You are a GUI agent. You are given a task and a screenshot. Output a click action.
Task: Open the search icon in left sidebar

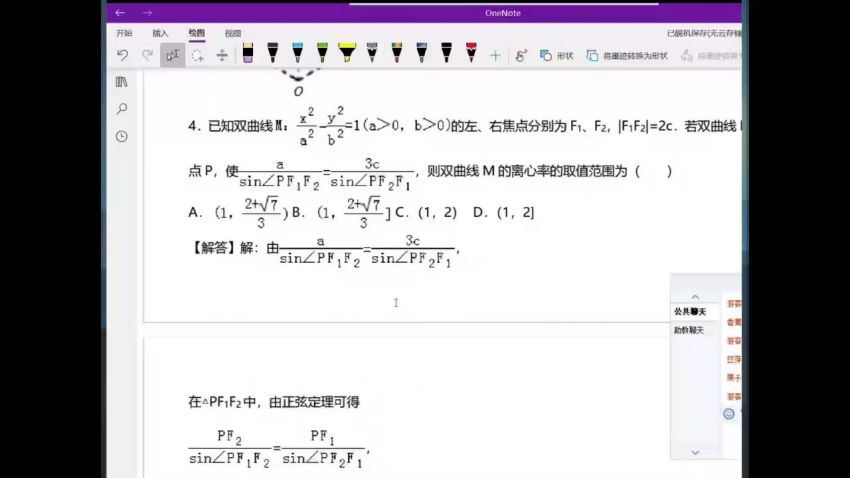click(x=122, y=109)
